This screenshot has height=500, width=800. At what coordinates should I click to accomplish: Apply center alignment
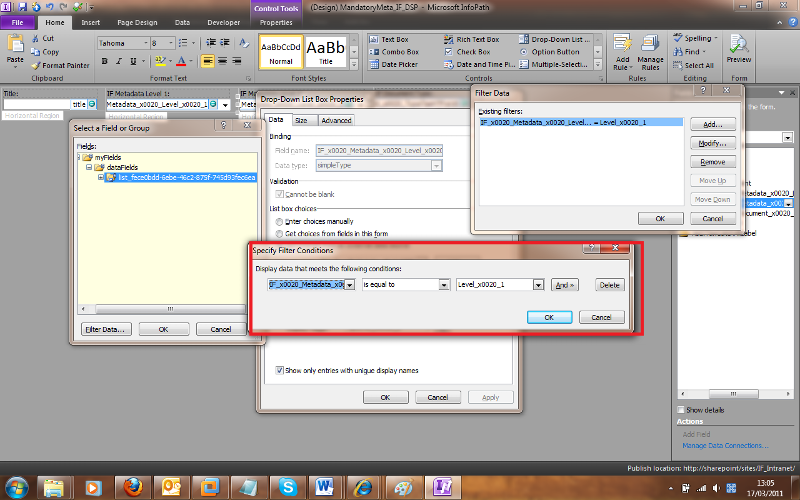coord(222,61)
